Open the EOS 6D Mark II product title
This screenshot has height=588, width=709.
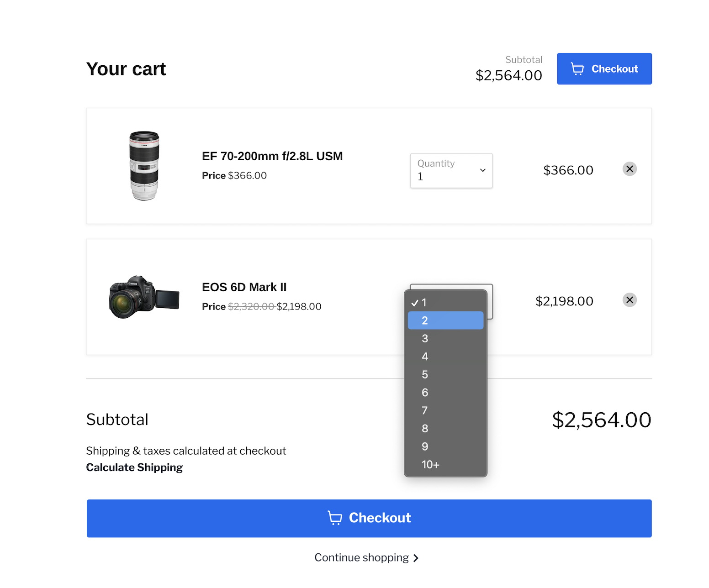[x=244, y=287]
